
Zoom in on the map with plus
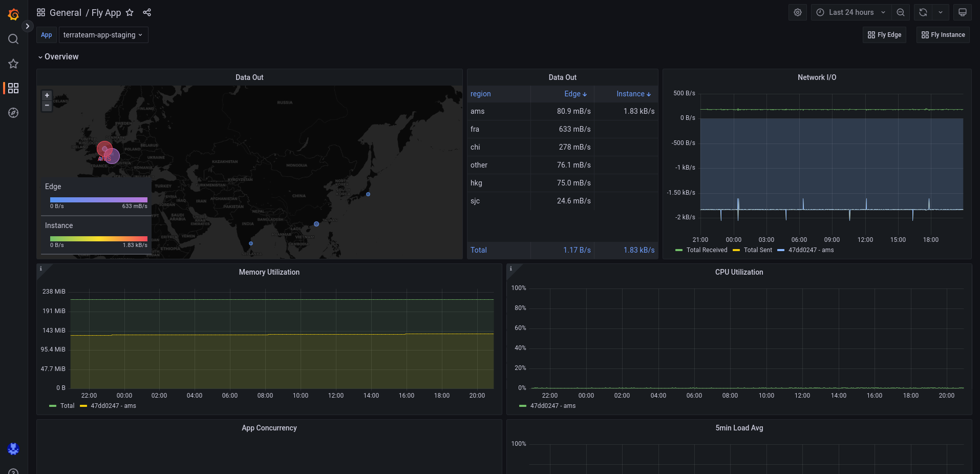coord(47,95)
